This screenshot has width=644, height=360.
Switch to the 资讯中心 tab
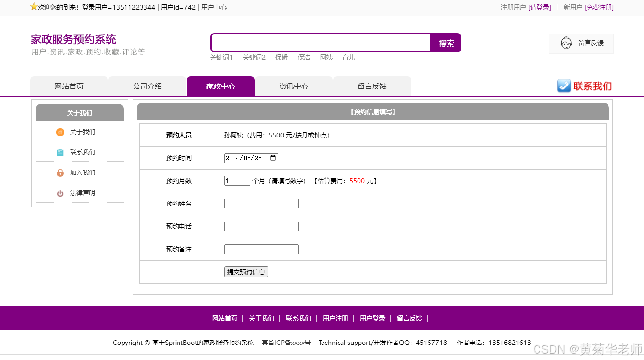coord(294,86)
